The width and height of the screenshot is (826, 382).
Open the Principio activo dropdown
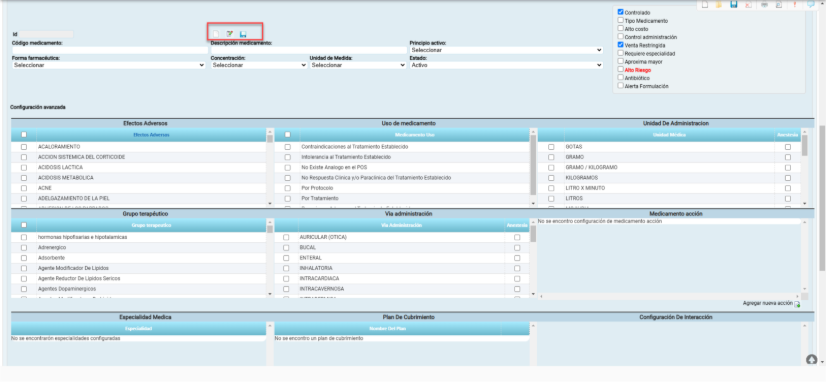(x=506, y=50)
